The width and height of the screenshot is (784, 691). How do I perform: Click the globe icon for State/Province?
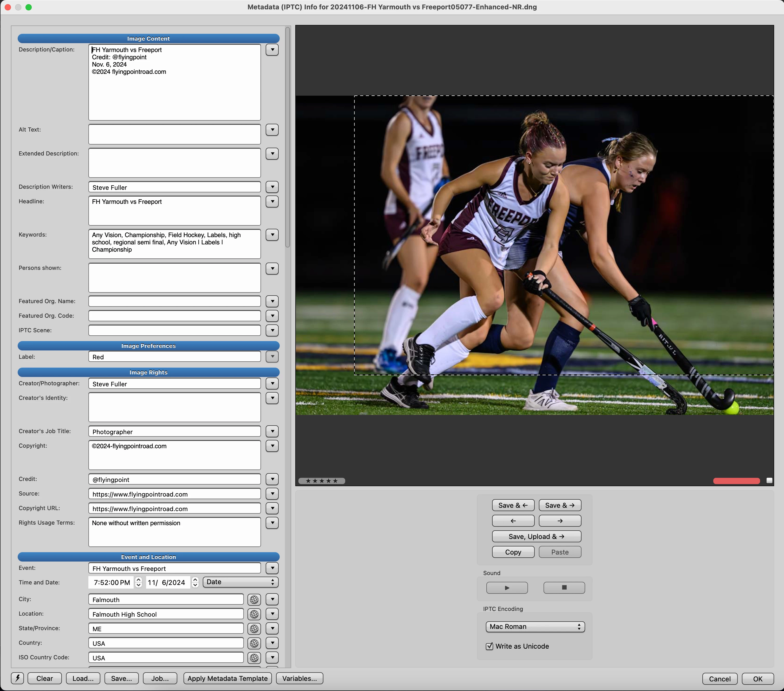coord(254,628)
